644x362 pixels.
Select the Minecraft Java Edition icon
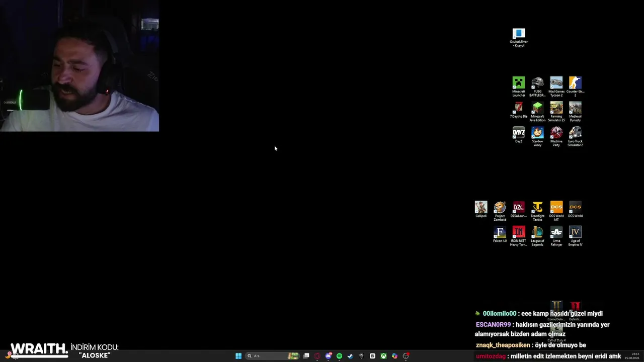[x=537, y=112]
